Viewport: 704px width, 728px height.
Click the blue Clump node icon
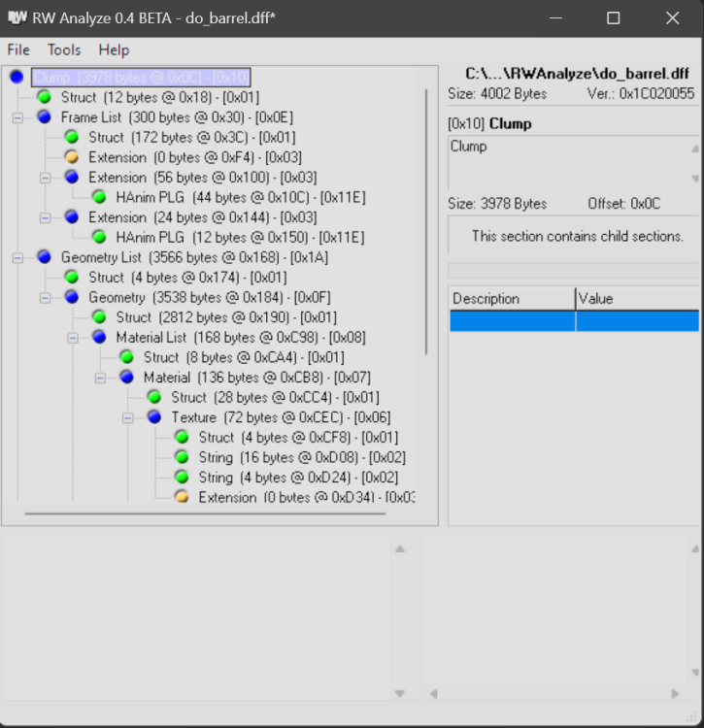tap(17, 77)
